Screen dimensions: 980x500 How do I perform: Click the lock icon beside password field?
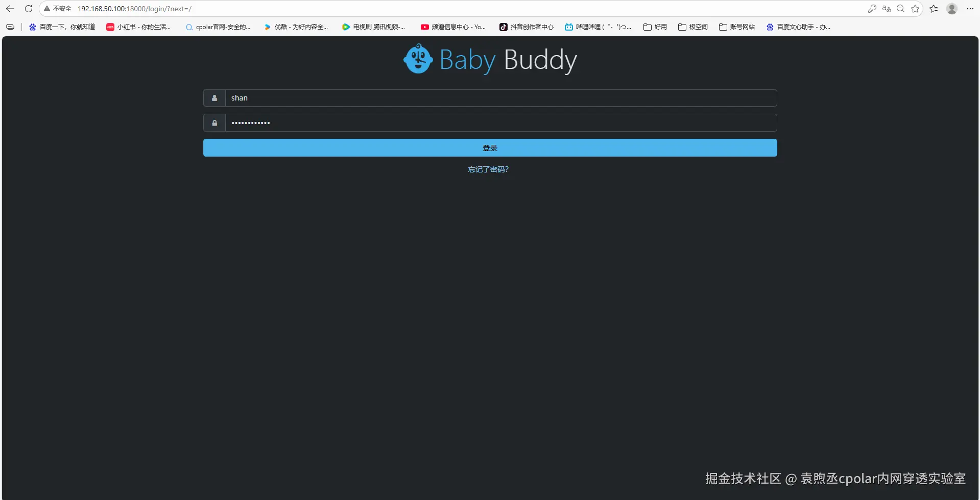click(x=214, y=123)
